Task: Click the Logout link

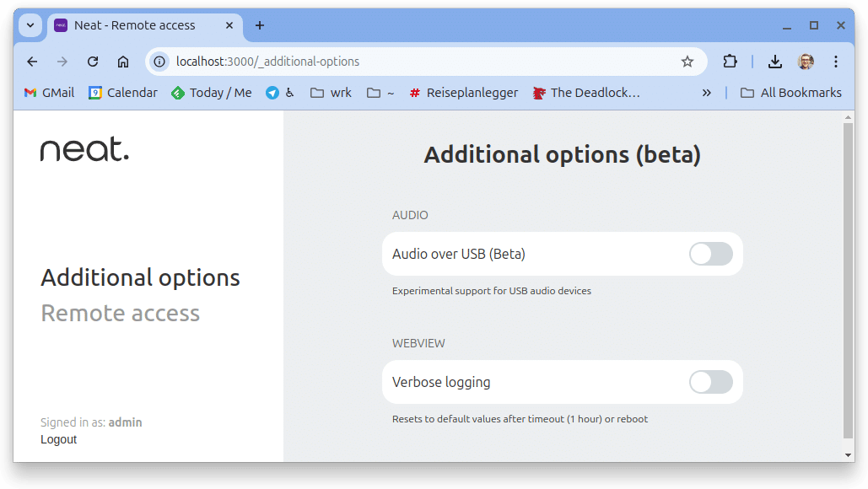Action: pyautogui.click(x=59, y=440)
